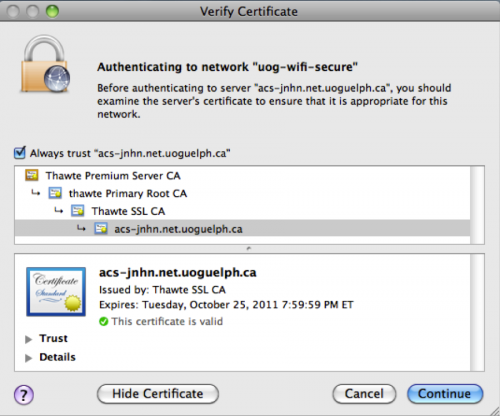Click 'Issued by: Thawte SSL CA' text
The width and height of the screenshot is (500, 416).
[162, 290]
